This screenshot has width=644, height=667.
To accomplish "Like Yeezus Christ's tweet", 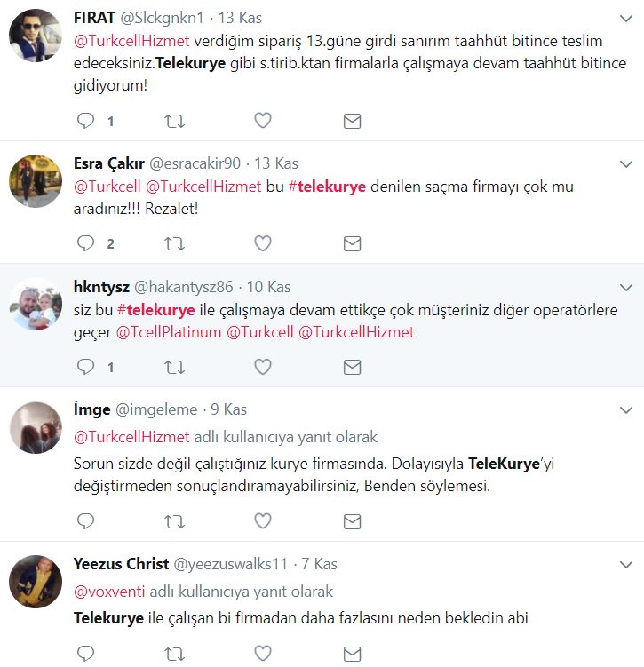I will [x=263, y=653].
